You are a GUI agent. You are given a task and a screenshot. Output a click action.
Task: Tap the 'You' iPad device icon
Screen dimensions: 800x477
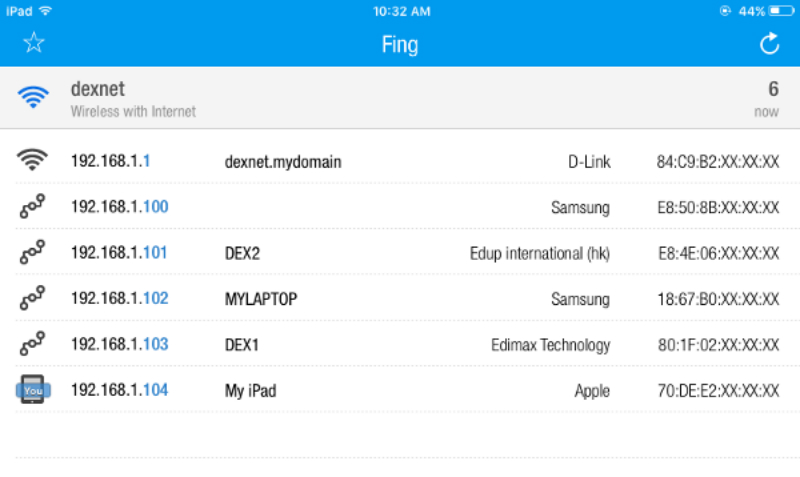coord(33,390)
